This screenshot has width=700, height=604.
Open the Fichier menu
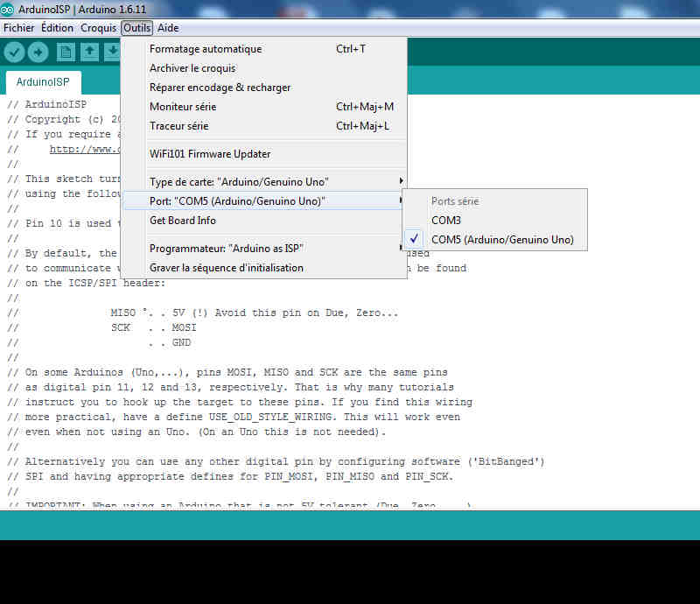click(x=18, y=28)
